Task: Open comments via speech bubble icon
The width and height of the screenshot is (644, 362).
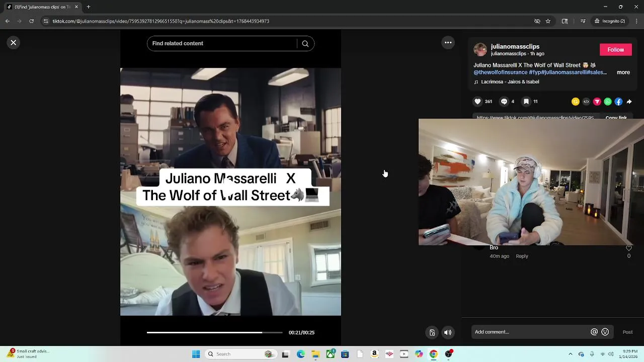Action: 504,102
